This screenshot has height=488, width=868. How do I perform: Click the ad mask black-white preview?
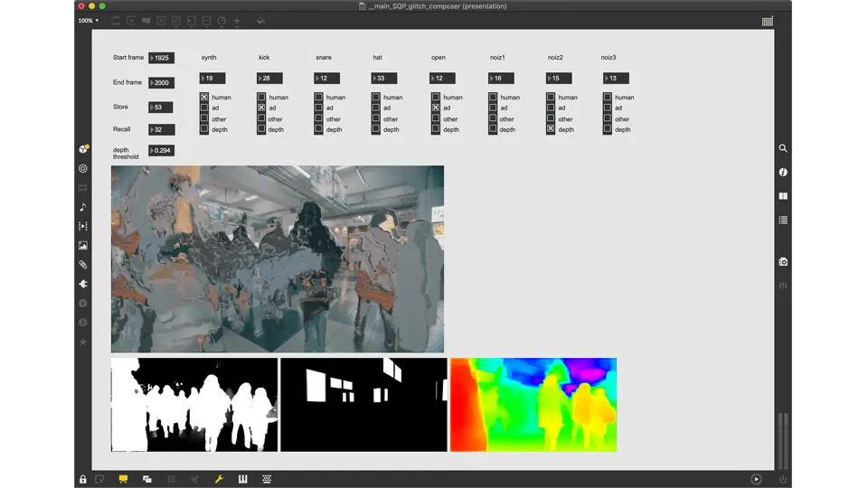(363, 405)
